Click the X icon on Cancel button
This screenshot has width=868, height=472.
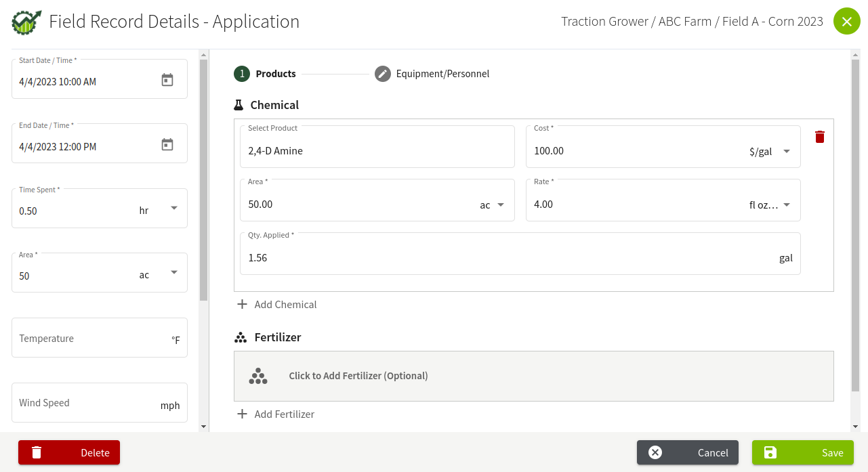(655, 452)
